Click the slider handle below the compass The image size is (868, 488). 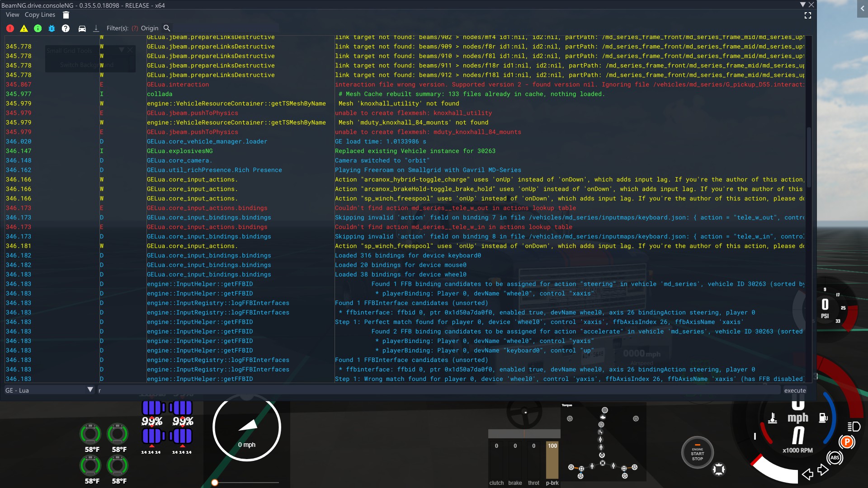coord(215,483)
